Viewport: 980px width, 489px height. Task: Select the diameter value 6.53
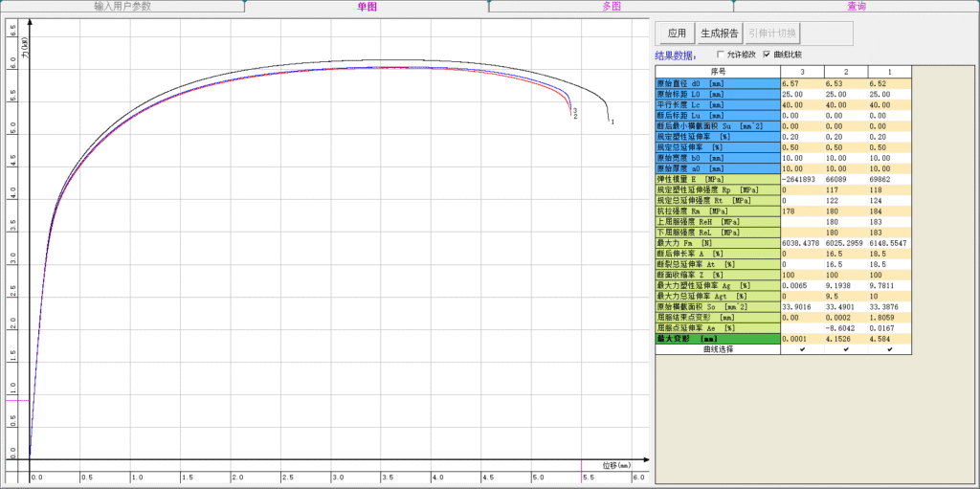846,84
